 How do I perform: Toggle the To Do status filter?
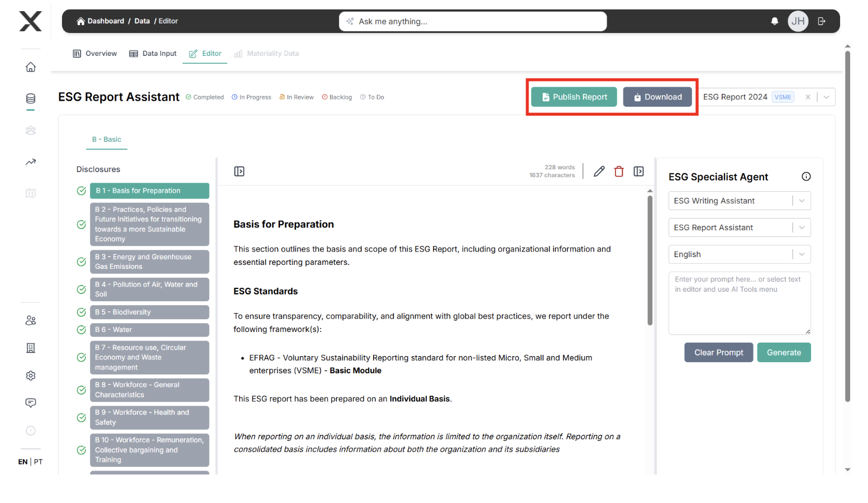[372, 97]
